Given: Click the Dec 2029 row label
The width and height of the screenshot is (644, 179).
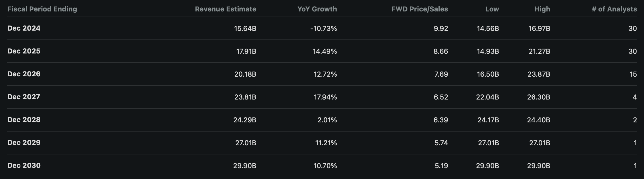Looking at the screenshot, I should click(24, 143).
